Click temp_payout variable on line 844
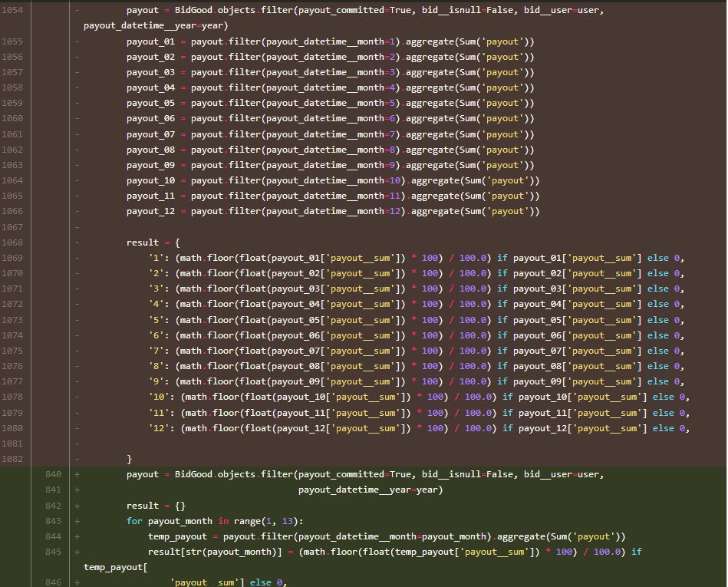The height and width of the screenshot is (587, 728). click(177, 536)
